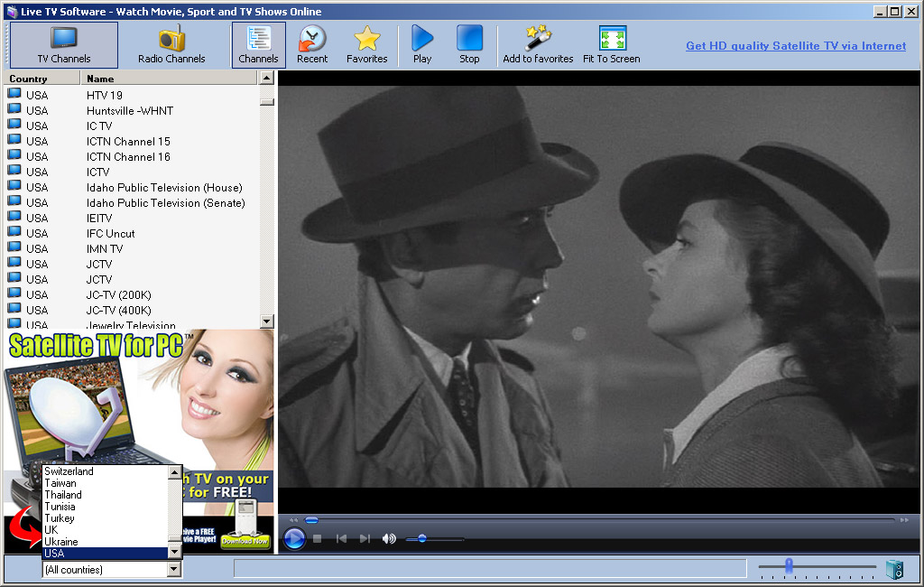Click media player stop square
This screenshot has height=587, width=924.
point(317,538)
